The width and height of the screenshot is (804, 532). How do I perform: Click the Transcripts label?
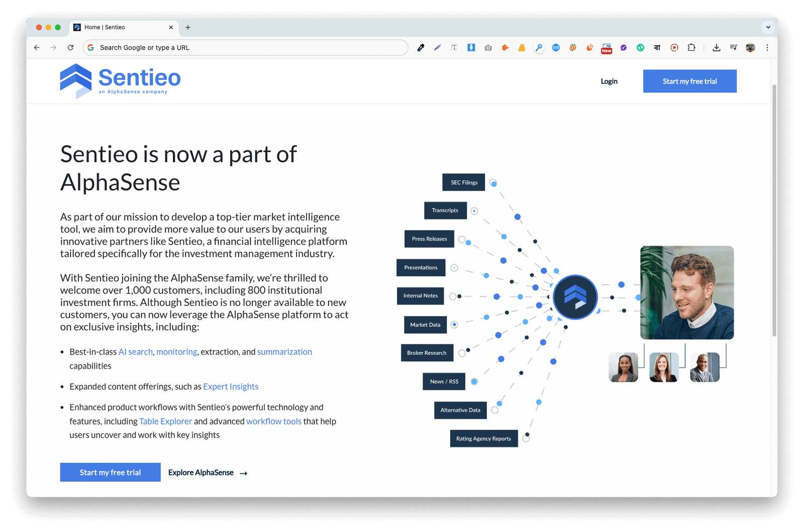[445, 210]
